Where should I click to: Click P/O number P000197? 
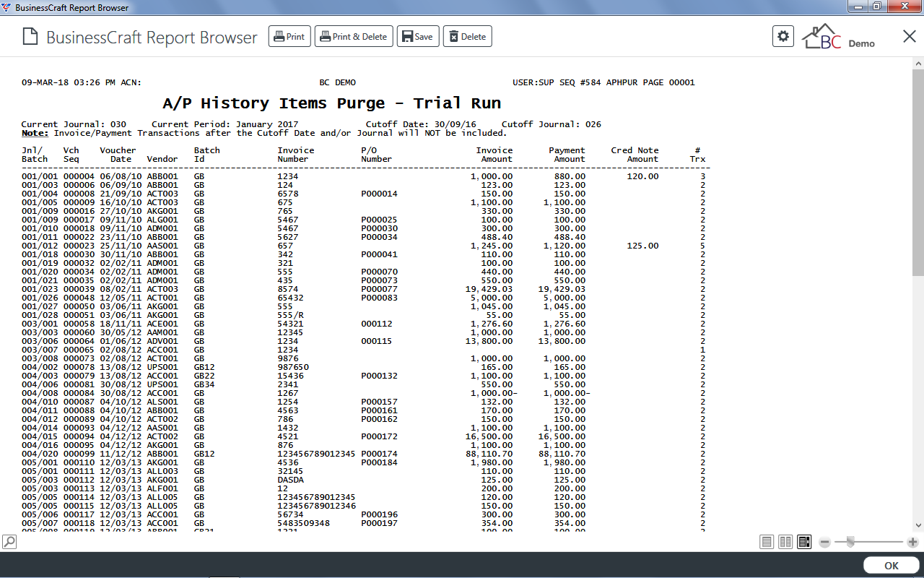click(380, 523)
